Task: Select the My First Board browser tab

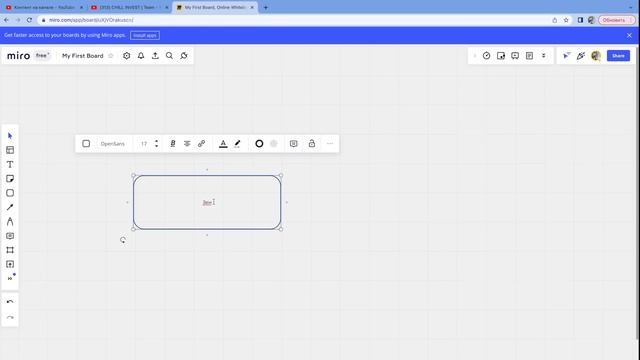Action: (x=215, y=7)
